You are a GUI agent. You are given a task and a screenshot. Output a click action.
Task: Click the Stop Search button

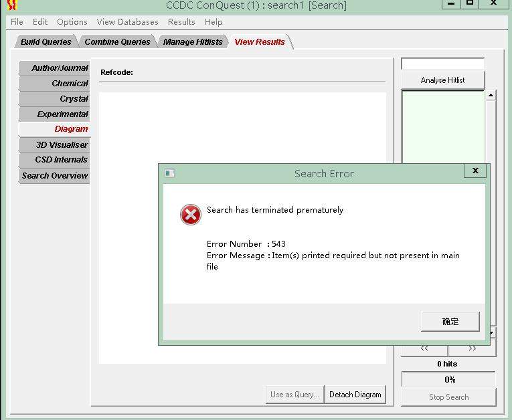tap(448, 397)
